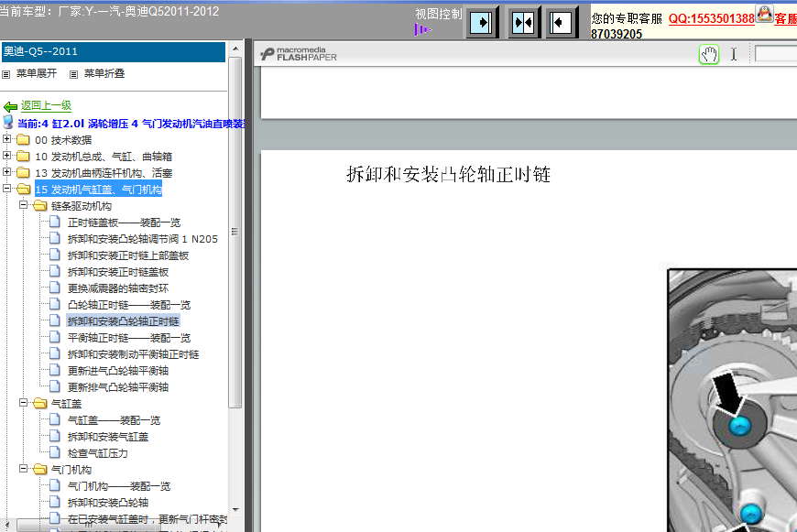Open 凸轮轴正时链——装配一览
This screenshot has height=532, width=797.
[x=129, y=305]
